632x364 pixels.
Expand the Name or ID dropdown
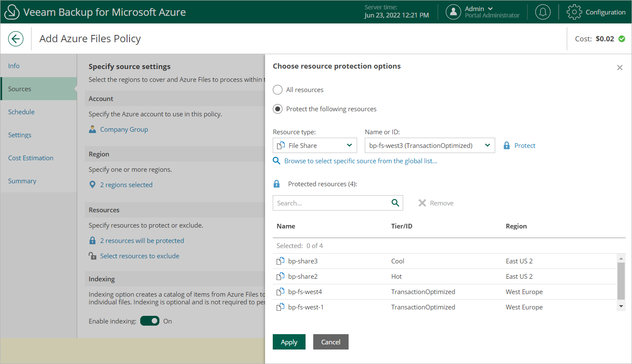[487, 145]
